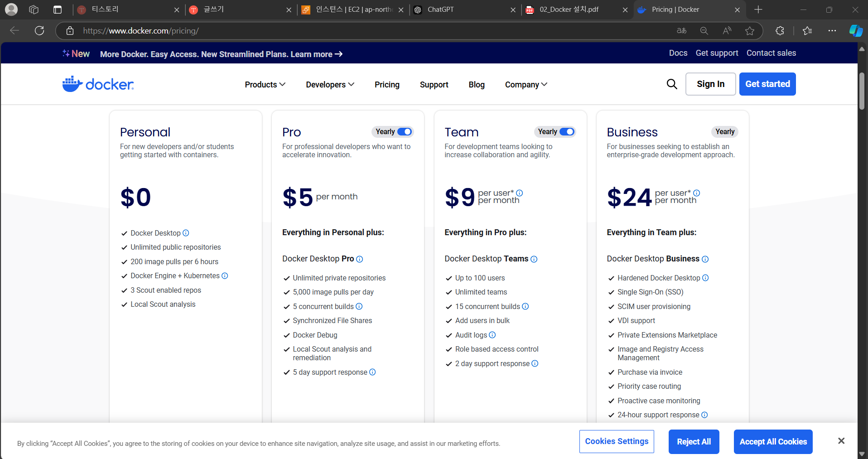Click info icon next to Team per user price
The width and height of the screenshot is (868, 459).
(x=520, y=193)
